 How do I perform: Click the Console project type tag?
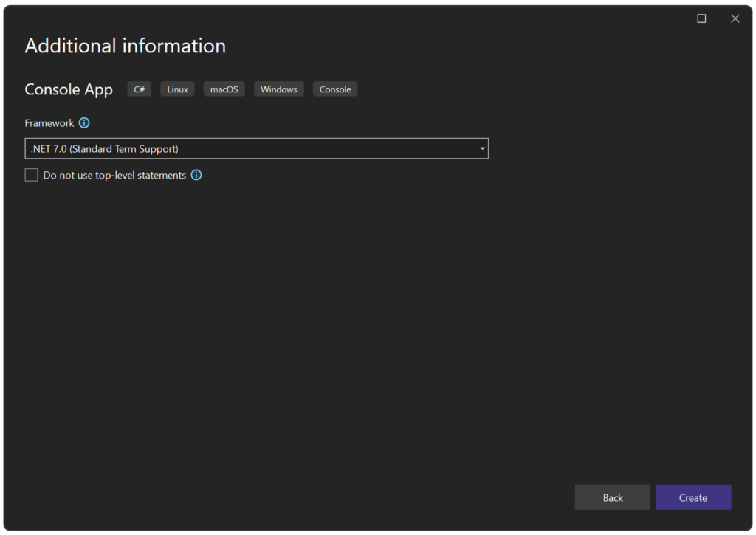(x=334, y=89)
